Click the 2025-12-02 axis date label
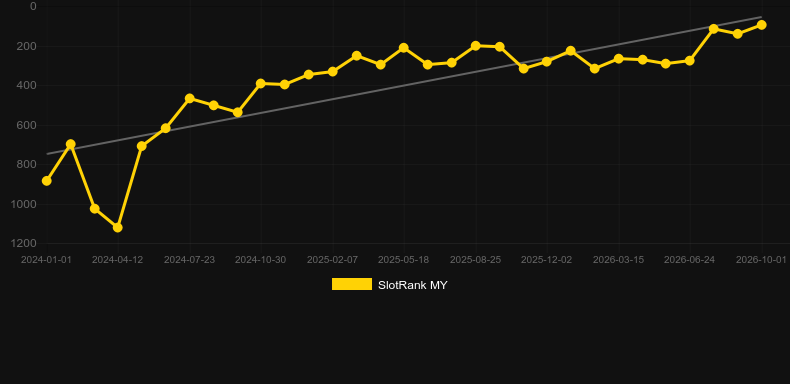The image size is (790, 384). (x=547, y=260)
